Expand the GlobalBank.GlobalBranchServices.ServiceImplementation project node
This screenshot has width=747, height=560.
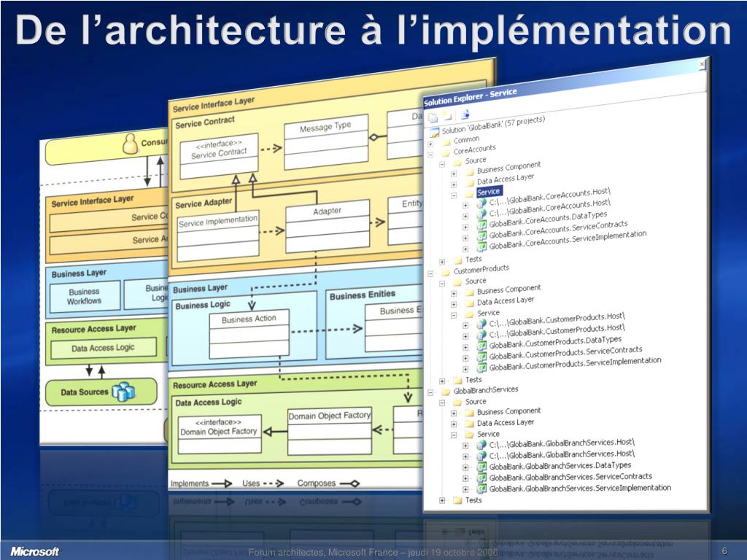(x=465, y=489)
